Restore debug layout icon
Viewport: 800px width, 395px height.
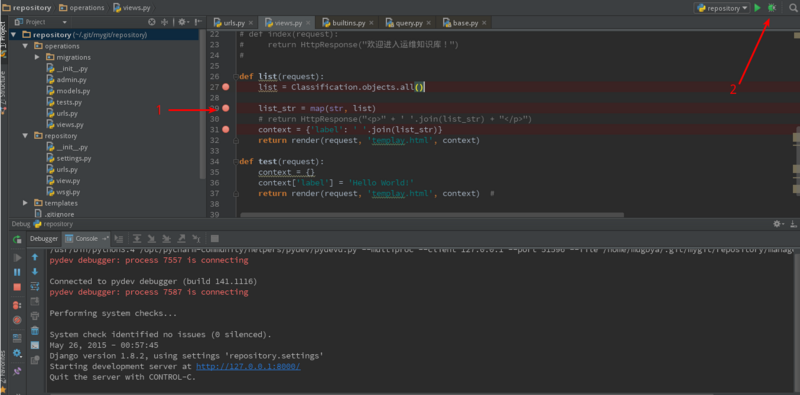tap(17, 338)
